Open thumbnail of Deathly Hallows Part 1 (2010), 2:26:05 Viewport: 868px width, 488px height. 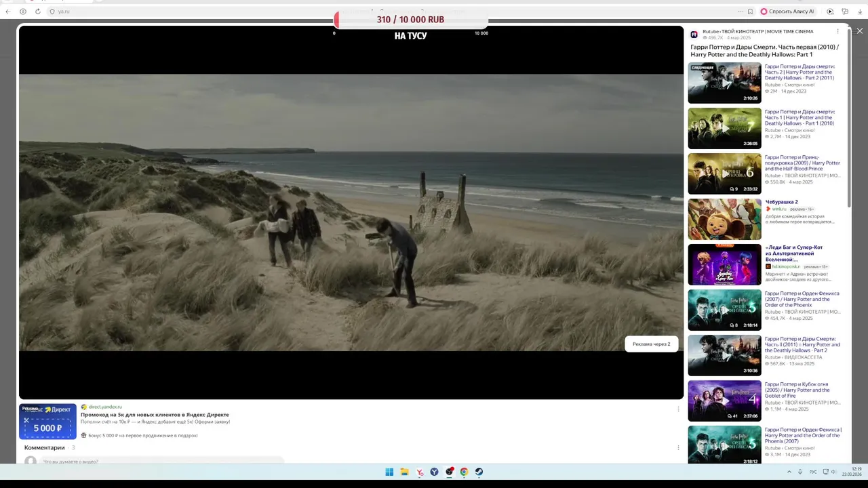pyautogui.click(x=724, y=128)
